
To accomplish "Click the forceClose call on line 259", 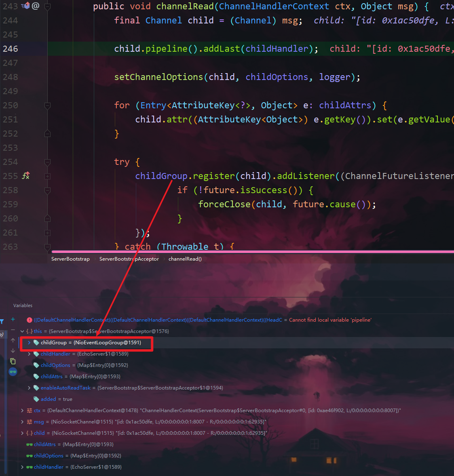I will click(224, 204).
